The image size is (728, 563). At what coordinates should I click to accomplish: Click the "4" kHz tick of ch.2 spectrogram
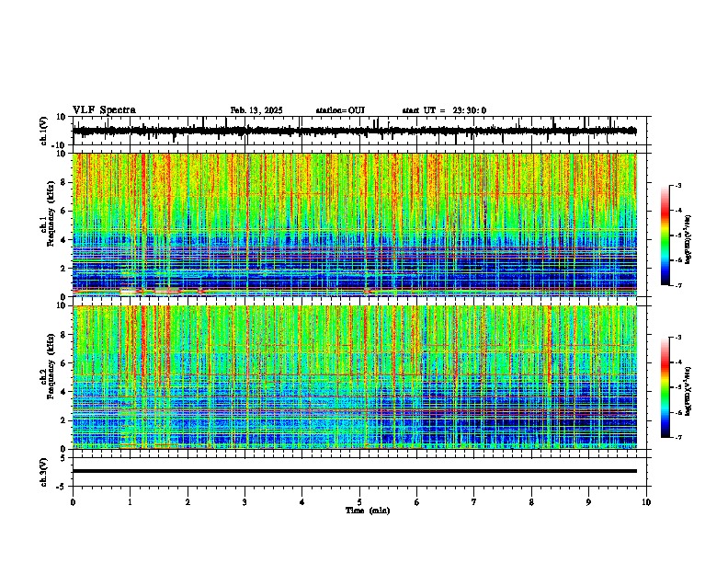click(x=63, y=392)
